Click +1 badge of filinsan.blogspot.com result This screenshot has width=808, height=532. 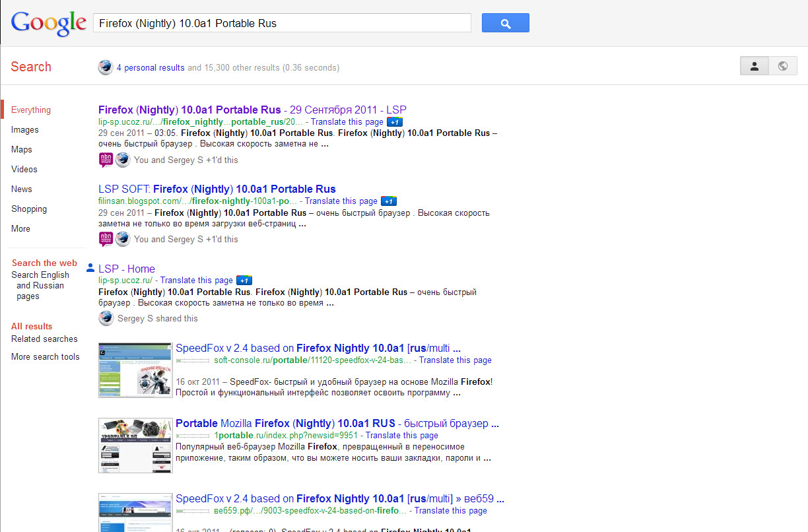tap(389, 201)
